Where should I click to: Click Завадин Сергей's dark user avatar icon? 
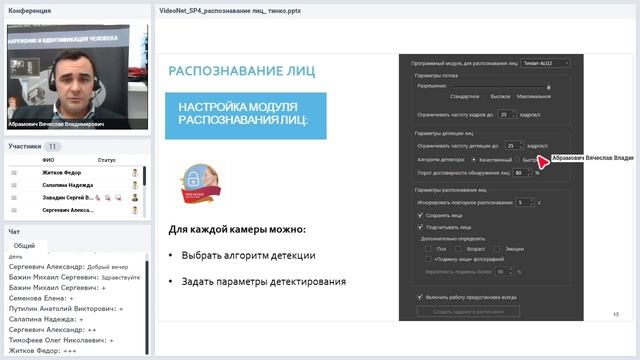135,198
